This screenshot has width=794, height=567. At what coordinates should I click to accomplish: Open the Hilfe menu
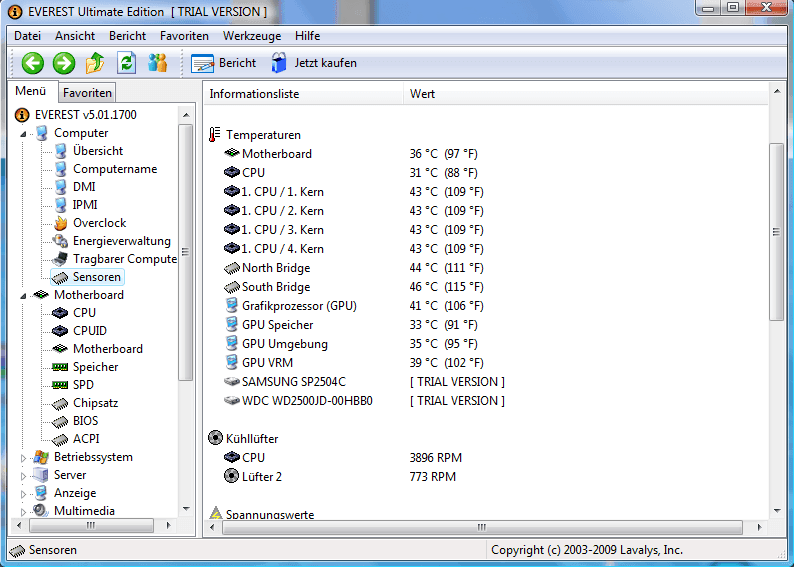click(307, 36)
